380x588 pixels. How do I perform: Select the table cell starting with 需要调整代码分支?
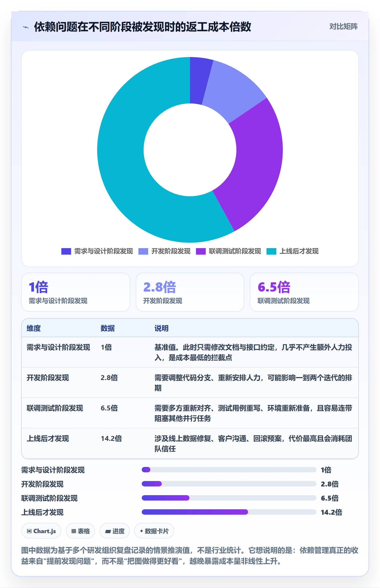[x=253, y=383]
